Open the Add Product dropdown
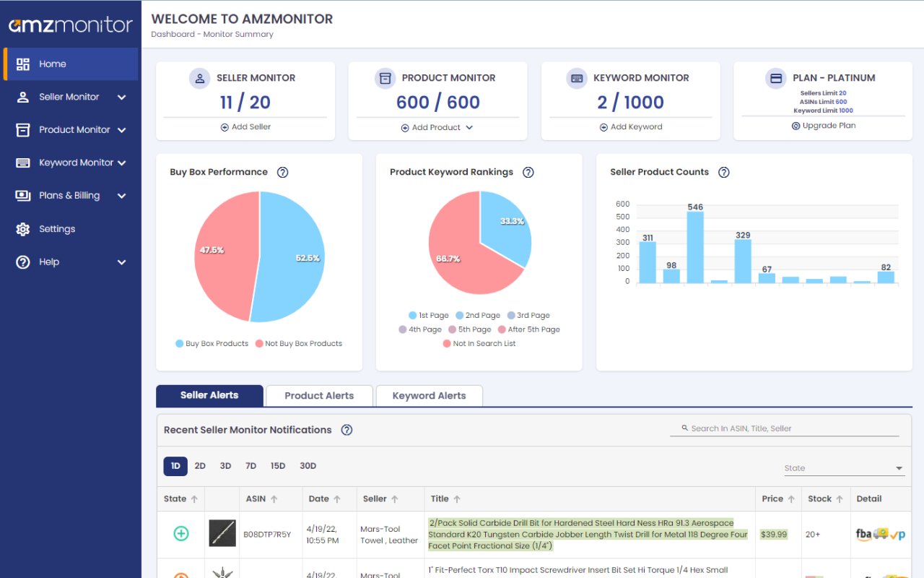Screen dimensions: 924x578 coord(437,127)
